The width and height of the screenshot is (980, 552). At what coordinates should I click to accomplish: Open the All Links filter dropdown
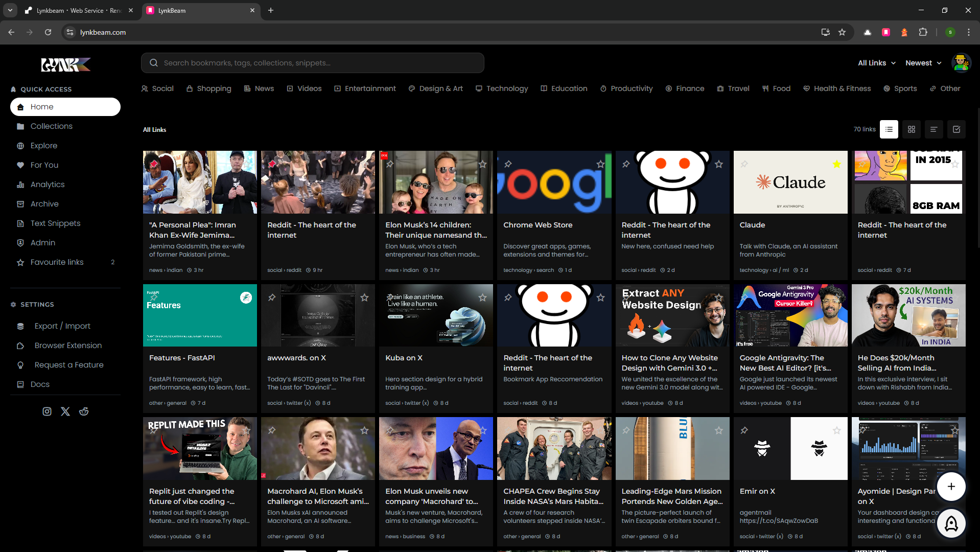pyautogui.click(x=877, y=63)
